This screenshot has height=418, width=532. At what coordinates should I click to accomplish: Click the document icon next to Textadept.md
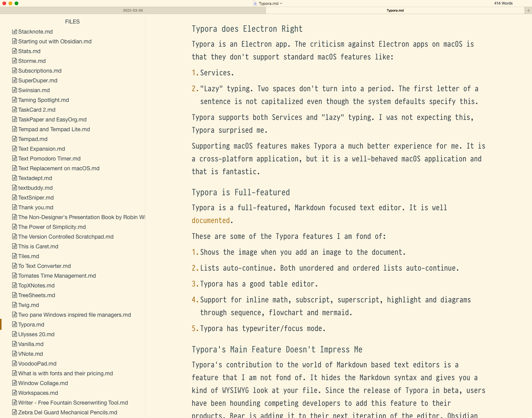click(x=14, y=178)
